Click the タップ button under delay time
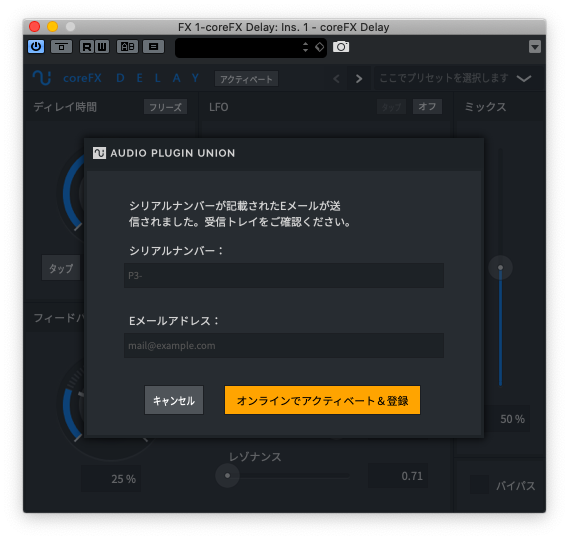The image size is (569, 540). [x=61, y=268]
